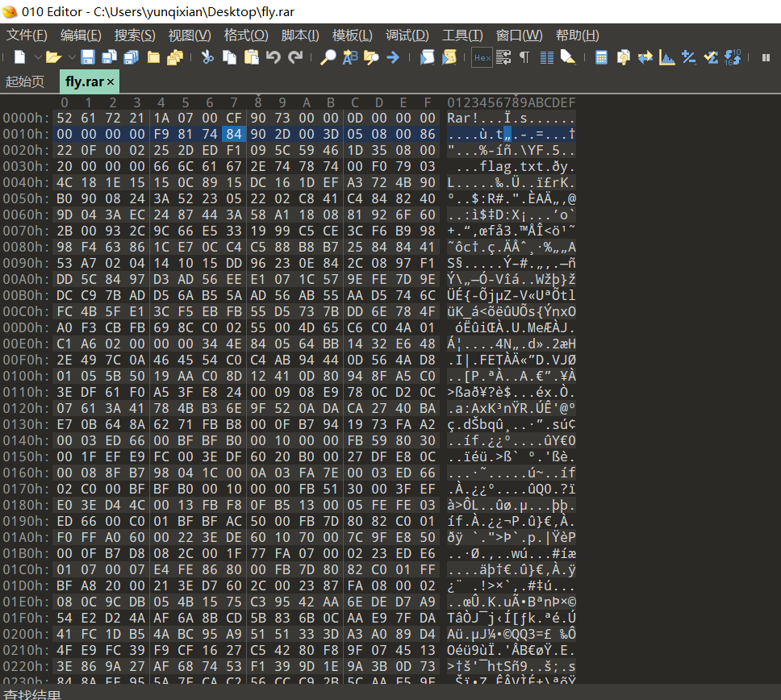781x700 pixels.
Task: Click the highlighter tool icon
Action: coord(568,58)
